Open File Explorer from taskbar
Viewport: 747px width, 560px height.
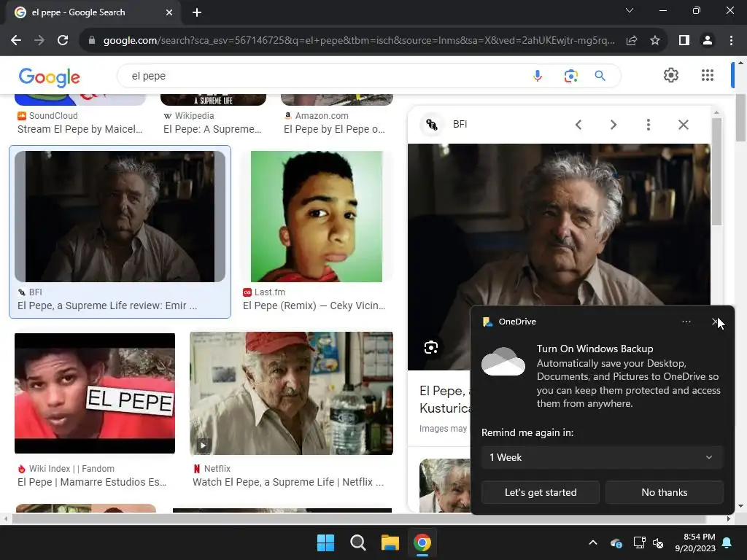click(x=390, y=542)
